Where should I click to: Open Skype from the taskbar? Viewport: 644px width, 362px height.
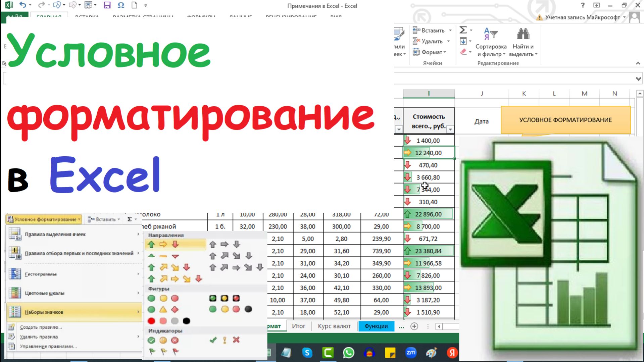point(307,353)
